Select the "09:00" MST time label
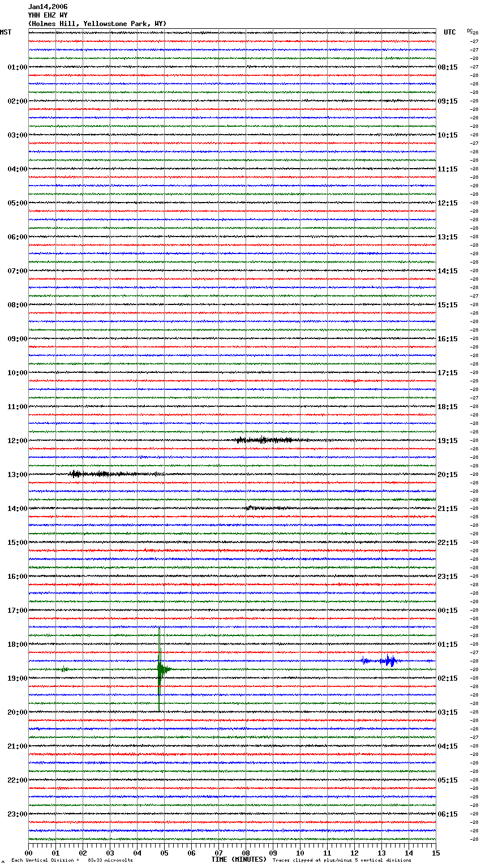 pos(18,339)
